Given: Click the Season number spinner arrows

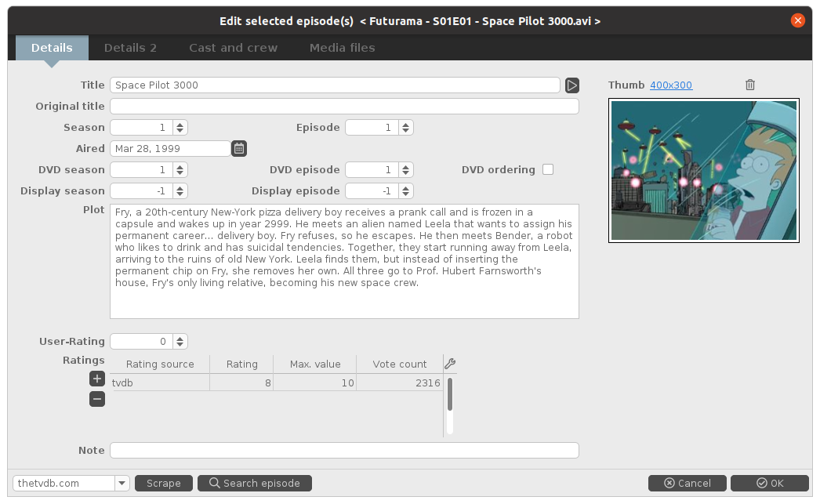Looking at the screenshot, I should point(180,127).
